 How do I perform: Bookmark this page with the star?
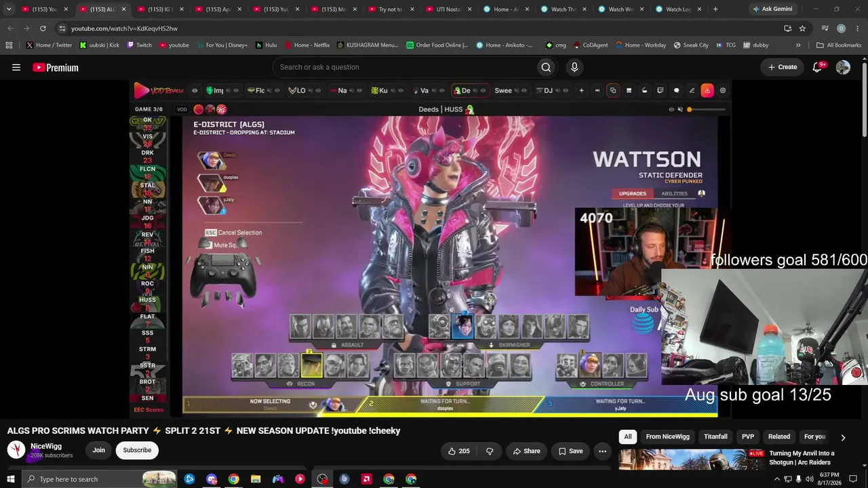[x=802, y=28]
